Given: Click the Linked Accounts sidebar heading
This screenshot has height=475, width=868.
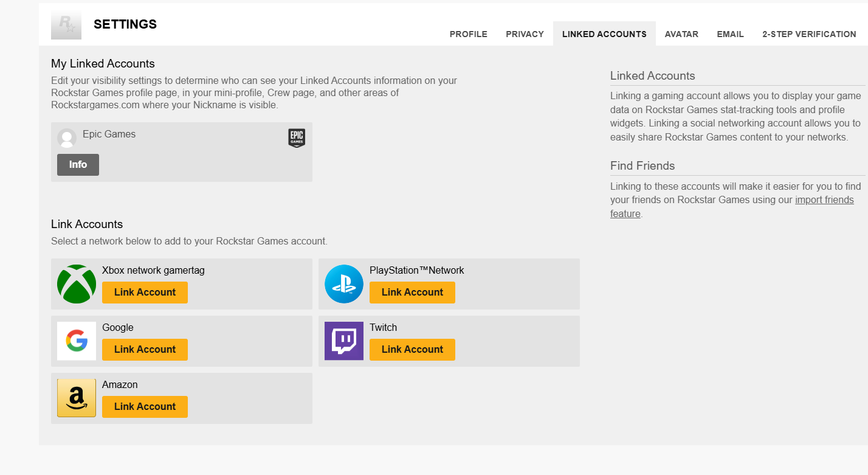Looking at the screenshot, I should pyautogui.click(x=653, y=76).
